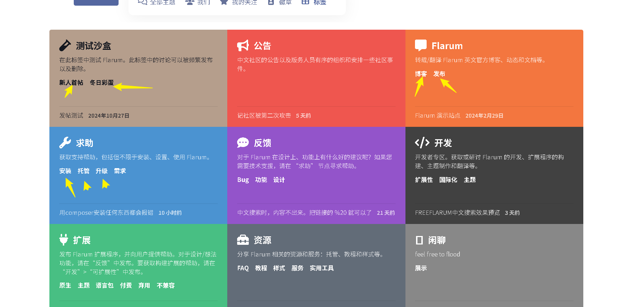
Task: Open the 反馈 tag title
Action: [263, 143]
